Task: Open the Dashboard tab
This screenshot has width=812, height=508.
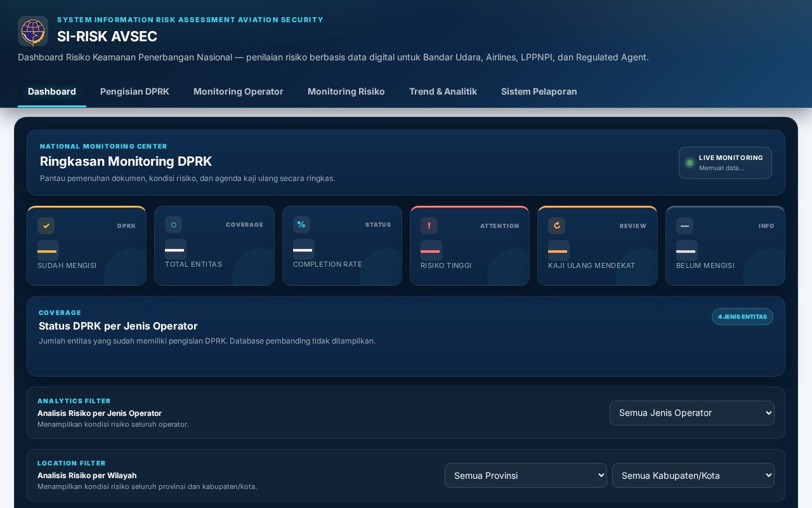Action: click(52, 91)
